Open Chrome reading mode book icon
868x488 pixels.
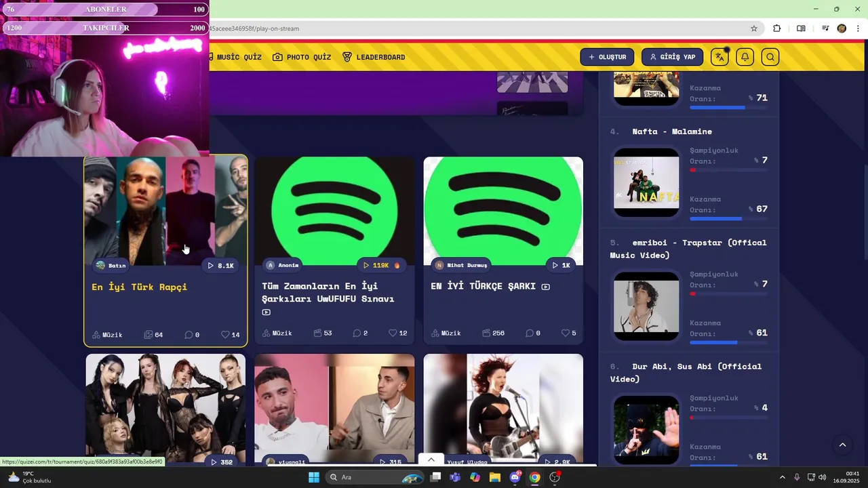point(801,28)
